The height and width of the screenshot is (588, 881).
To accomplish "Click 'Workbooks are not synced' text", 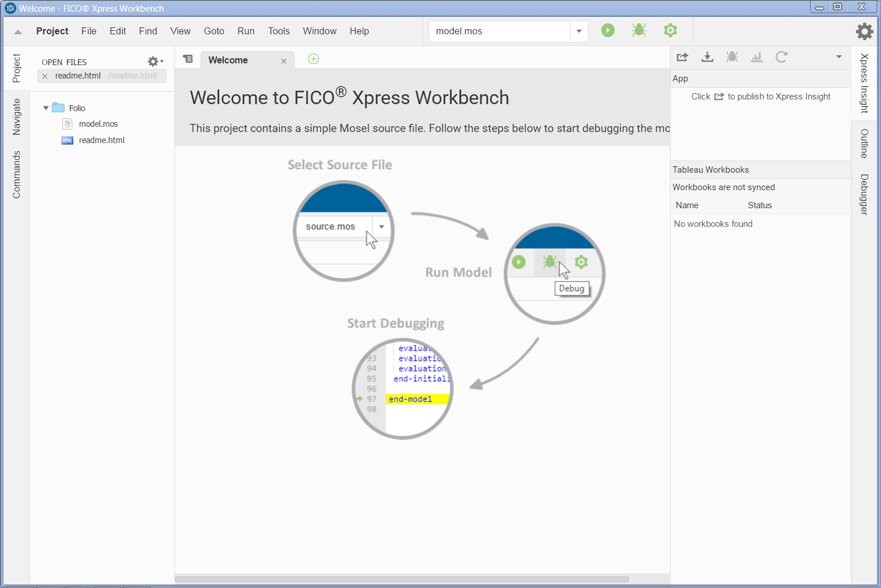I will (723, 187).
